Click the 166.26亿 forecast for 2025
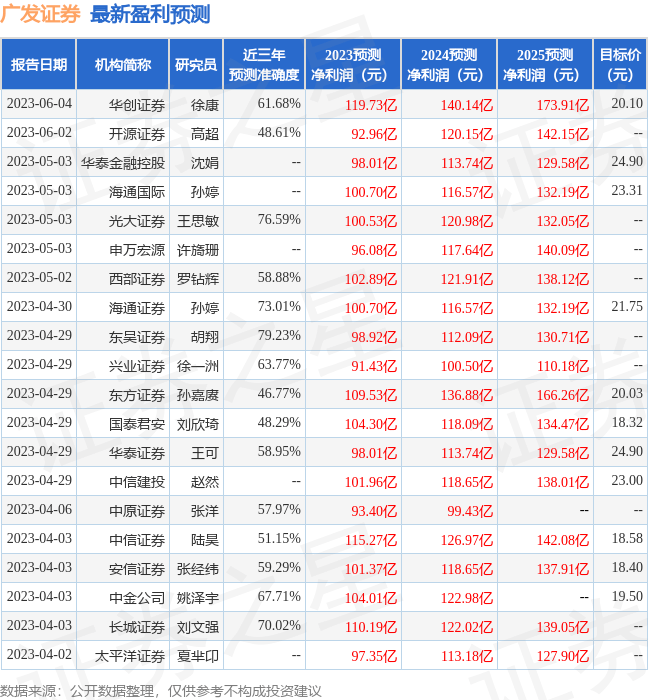 (x=562, y=395)
